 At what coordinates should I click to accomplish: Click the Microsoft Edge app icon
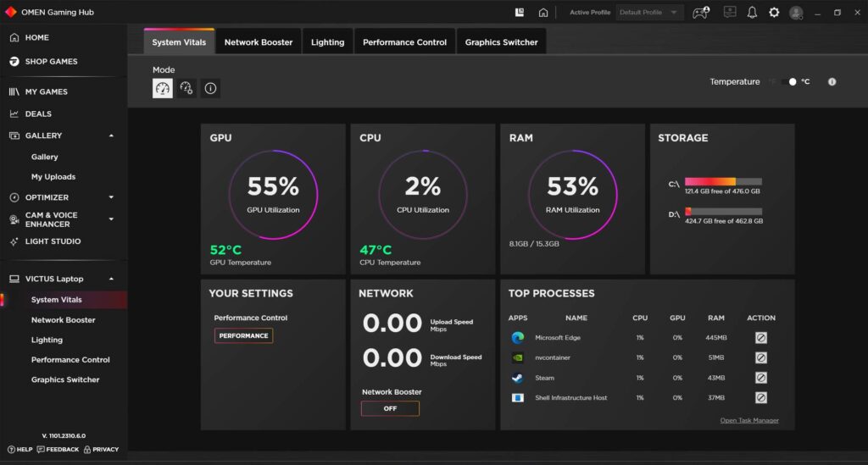point(518,338)
